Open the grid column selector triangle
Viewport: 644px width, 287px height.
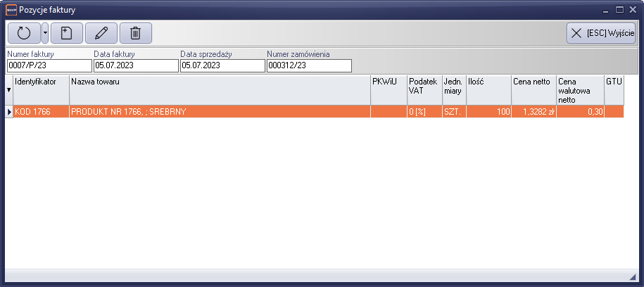pyautogui.click(x=9, y=90)
